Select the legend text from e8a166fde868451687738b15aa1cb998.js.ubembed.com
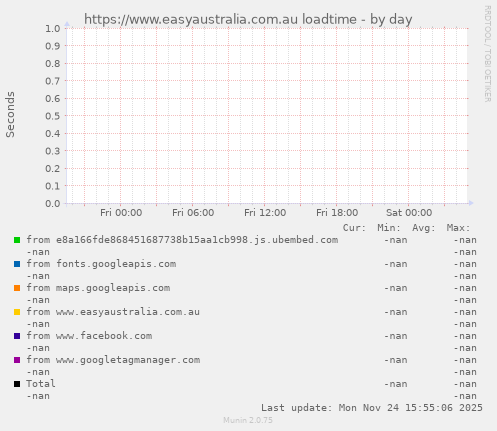This screenshot has height=431, width=497. coord(182,240)
